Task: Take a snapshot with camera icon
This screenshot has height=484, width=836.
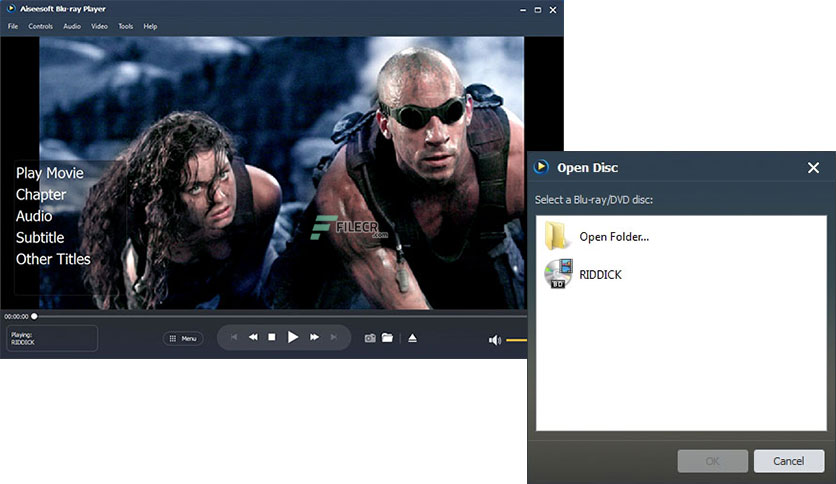Action: coord(370,338)
